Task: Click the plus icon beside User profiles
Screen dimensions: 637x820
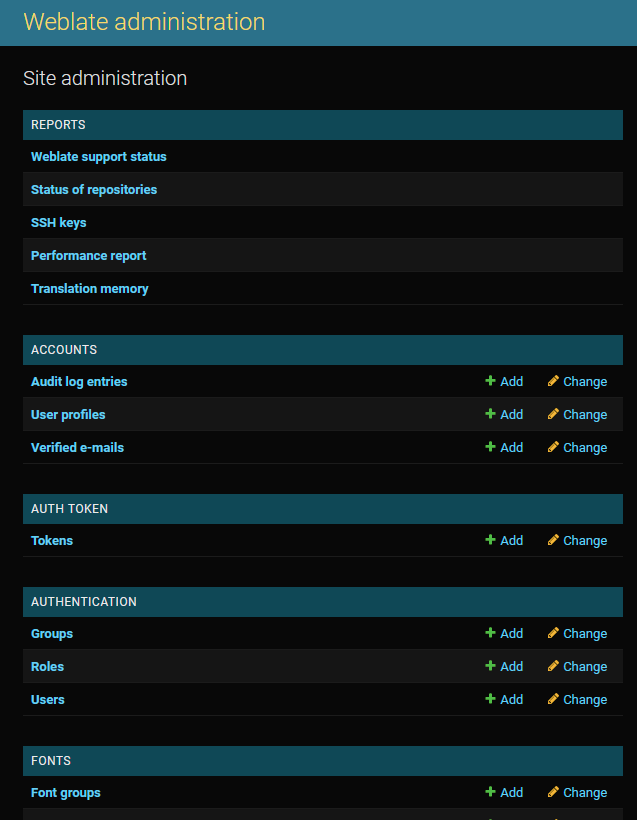Action: coord(490,414)
